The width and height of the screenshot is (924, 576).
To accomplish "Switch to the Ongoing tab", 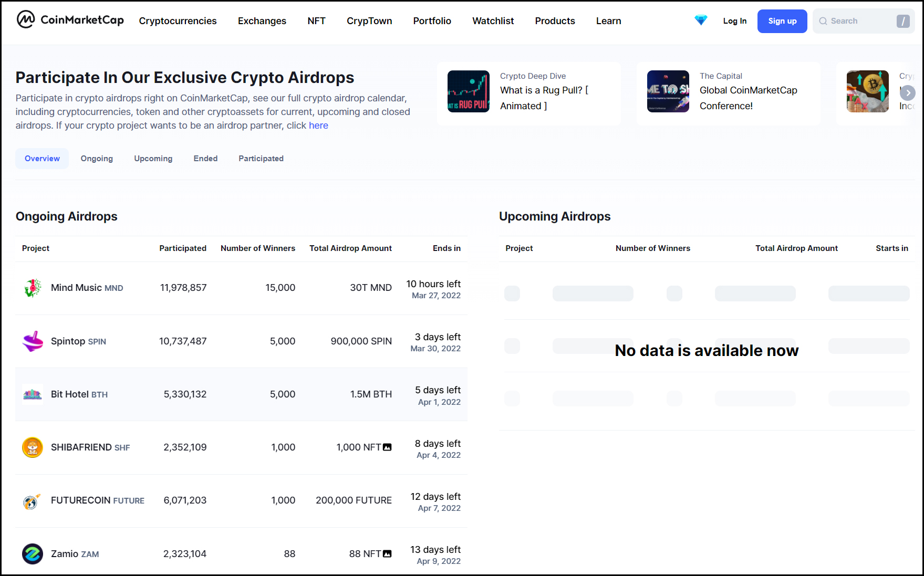I will [97, 158].
